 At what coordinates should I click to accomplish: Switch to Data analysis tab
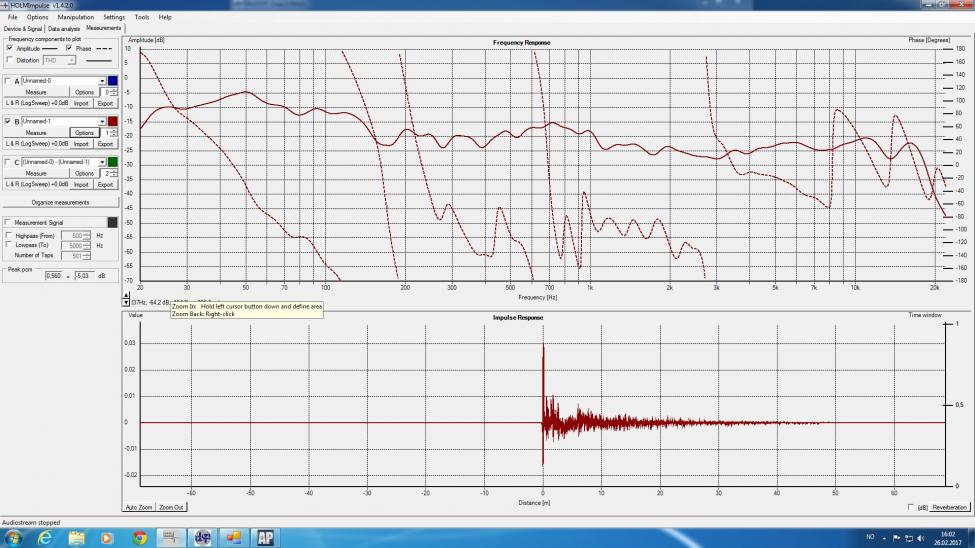(x=63, y=29)
